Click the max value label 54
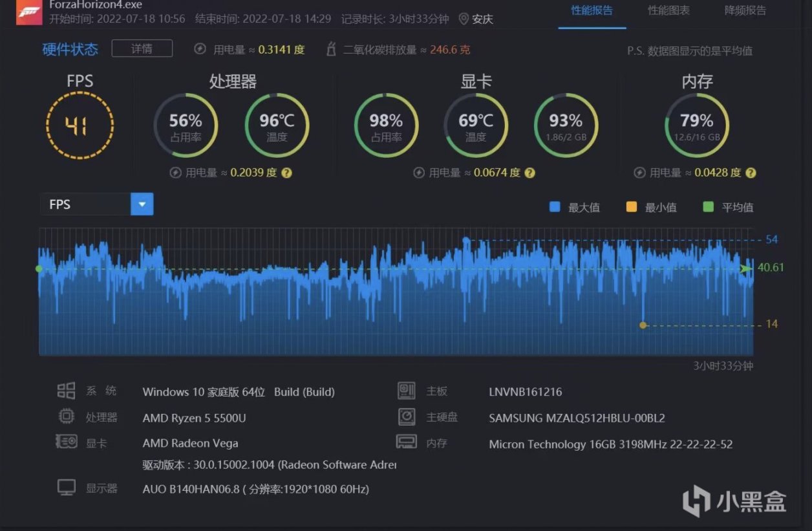The height and width of the screenshot is (531, 812). [x=771, y=240]
